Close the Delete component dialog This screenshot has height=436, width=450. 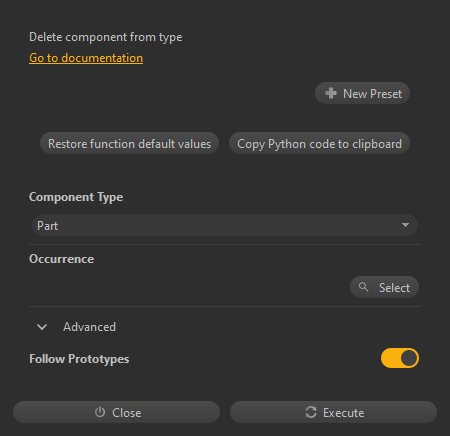[116, 412]
